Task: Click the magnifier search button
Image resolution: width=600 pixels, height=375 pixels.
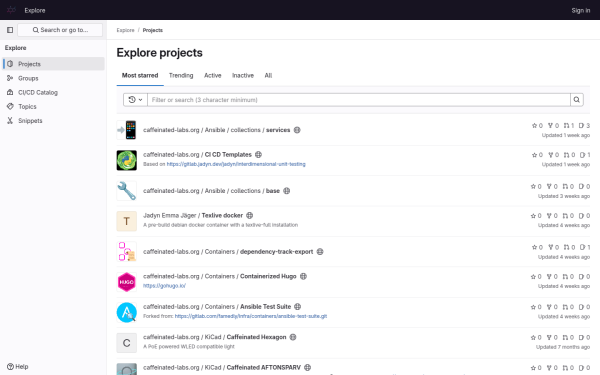Action: point(577,100)
